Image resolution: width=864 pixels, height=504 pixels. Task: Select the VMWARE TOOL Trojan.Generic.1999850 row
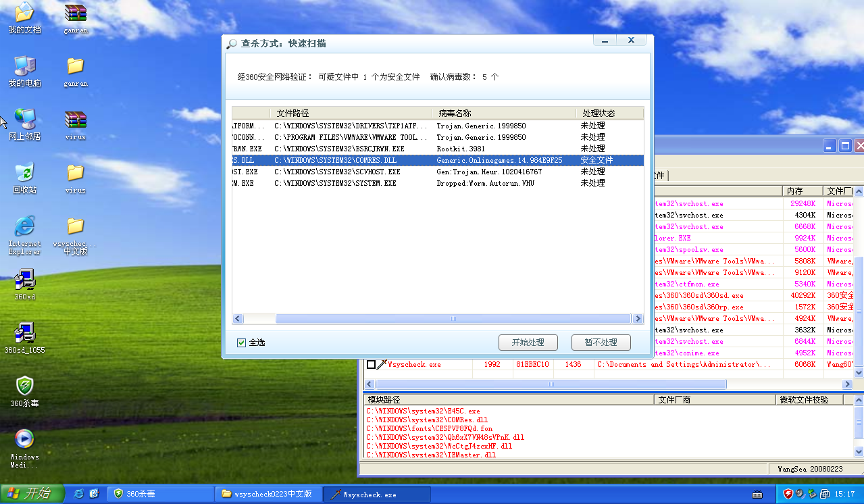tap(438, 137)
